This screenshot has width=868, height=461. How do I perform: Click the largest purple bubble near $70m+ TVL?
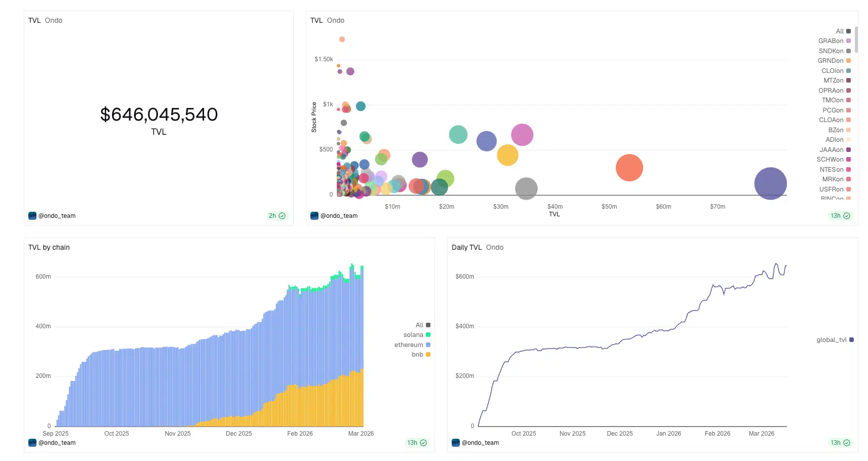coord(770,183)
